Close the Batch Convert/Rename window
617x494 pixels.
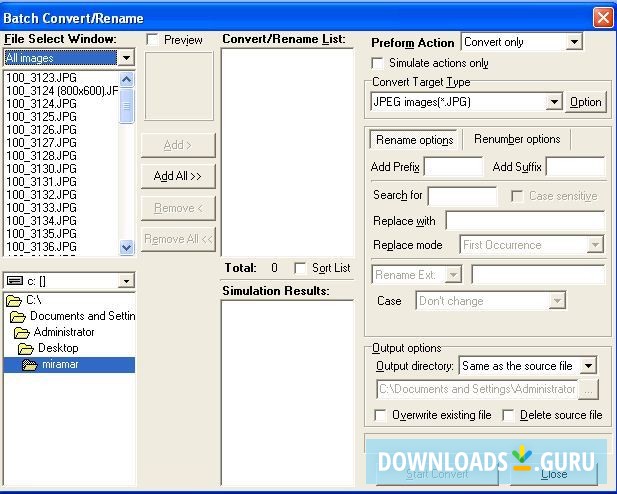click(x=603, y=18)
